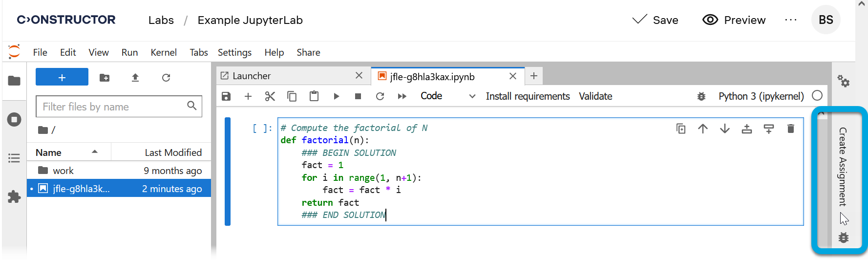The image size is (868, 260).
Task: Upload files using the upload icon
Action: pos(135,78)
